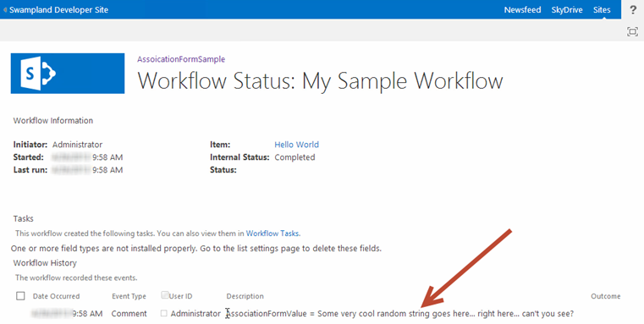
Task: Toggle the focus on content icon
Action: click(x=632, y=31)
